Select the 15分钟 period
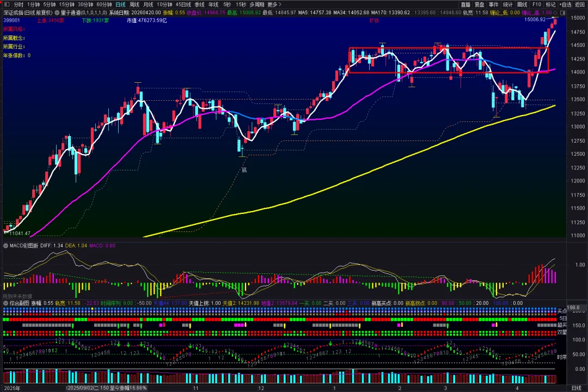Screen dimensions: 588x392 (x=66, y=4)
